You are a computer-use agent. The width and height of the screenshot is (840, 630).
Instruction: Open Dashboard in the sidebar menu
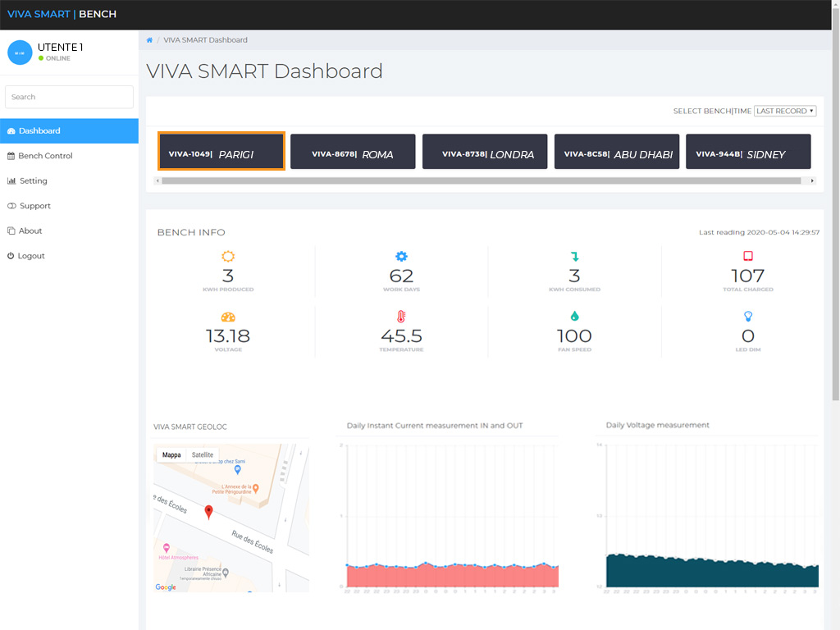pyautogui.click(x=69, y=131)
